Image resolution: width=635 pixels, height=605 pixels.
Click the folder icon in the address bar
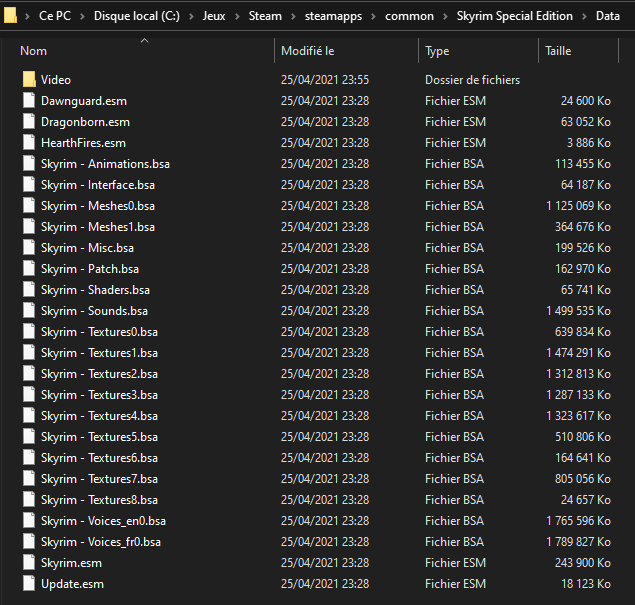coord(10,15)
